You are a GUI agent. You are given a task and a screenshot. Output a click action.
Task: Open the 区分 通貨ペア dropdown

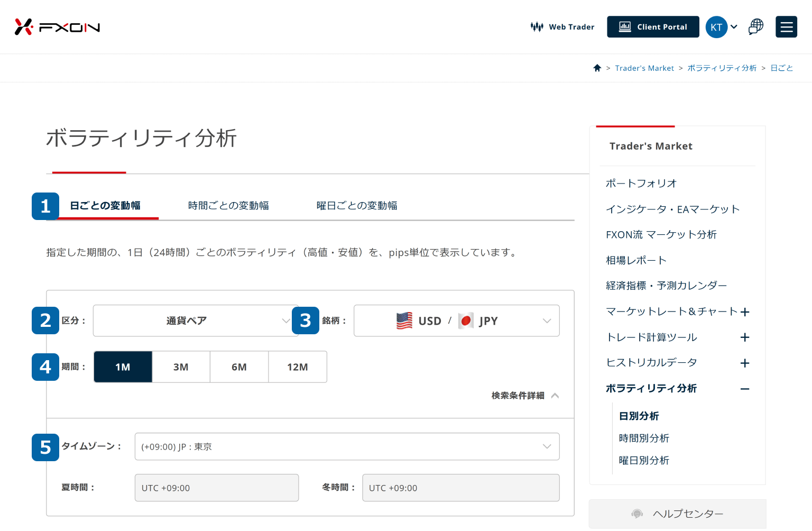click(195, 321)
